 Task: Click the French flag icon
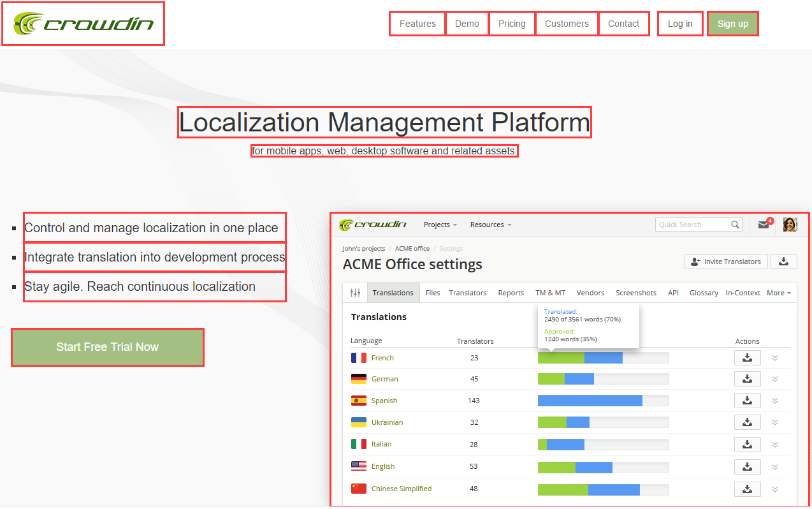click(x=359, y=358)
